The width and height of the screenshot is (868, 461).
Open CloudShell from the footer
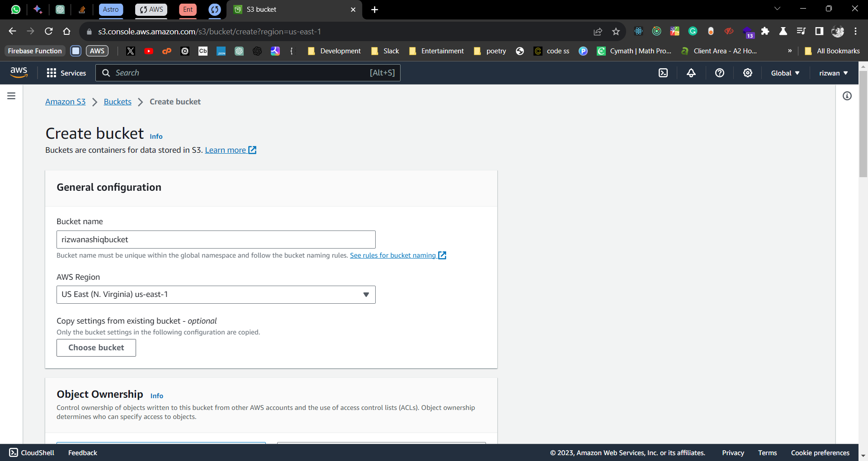[32, 452]
